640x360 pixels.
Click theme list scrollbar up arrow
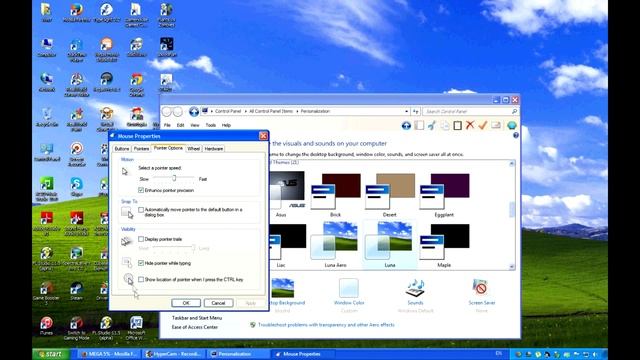(x=511, y=164)
